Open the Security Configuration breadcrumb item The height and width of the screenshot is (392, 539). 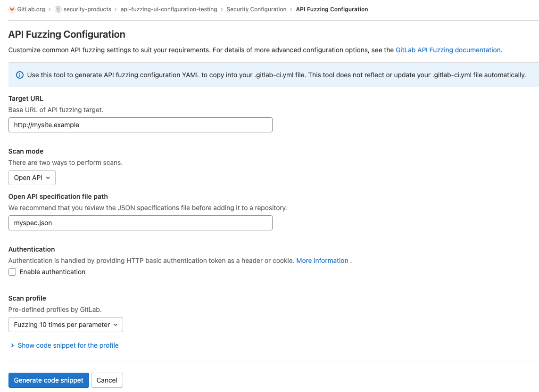[x=257, y=9]
